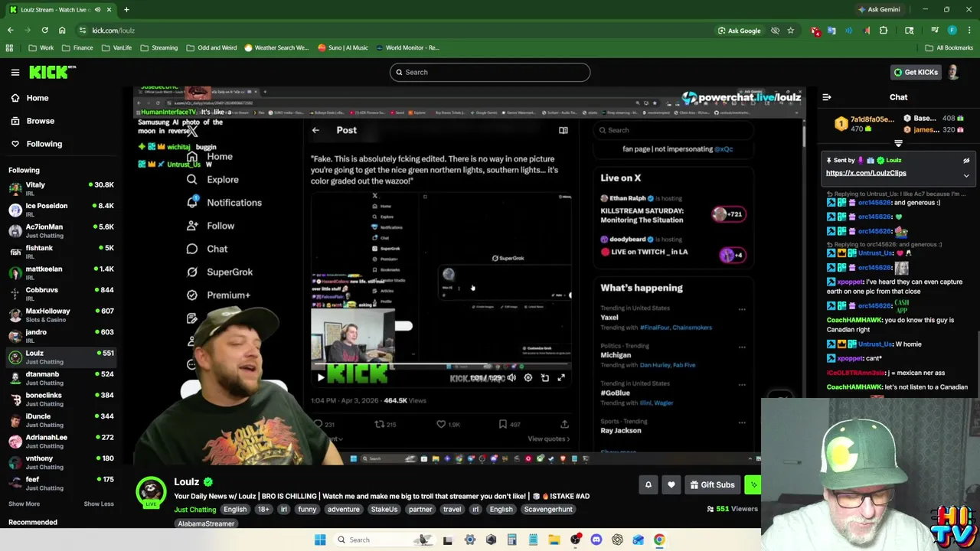Viewport: 980px width, 551px height.
Task: Click the crossed-eye tracking protection icon
Action: tap(775, 31)
